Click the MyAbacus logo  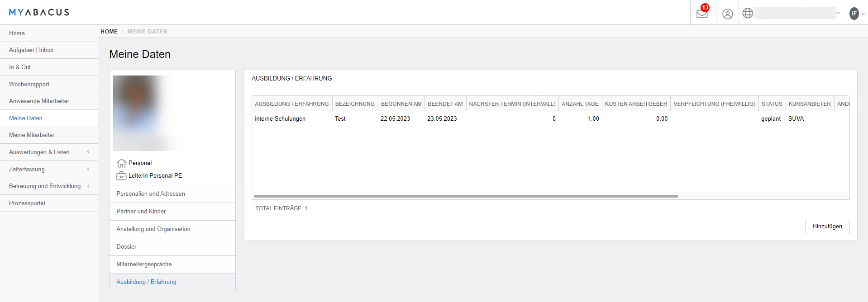[39, 12]
